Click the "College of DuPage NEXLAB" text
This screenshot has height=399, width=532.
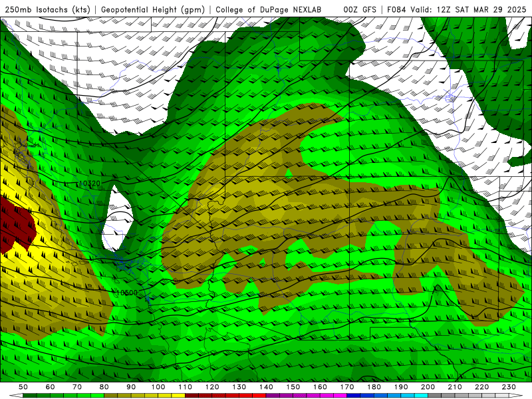click(268, 10)
